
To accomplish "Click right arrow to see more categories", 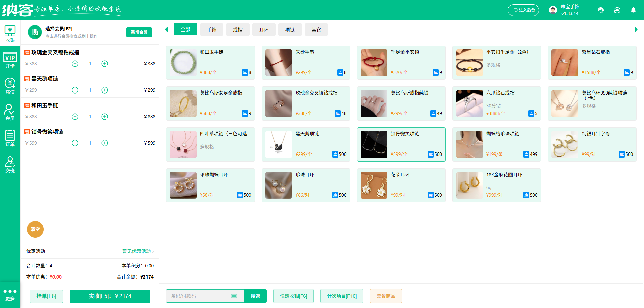I will coord(636,29).
